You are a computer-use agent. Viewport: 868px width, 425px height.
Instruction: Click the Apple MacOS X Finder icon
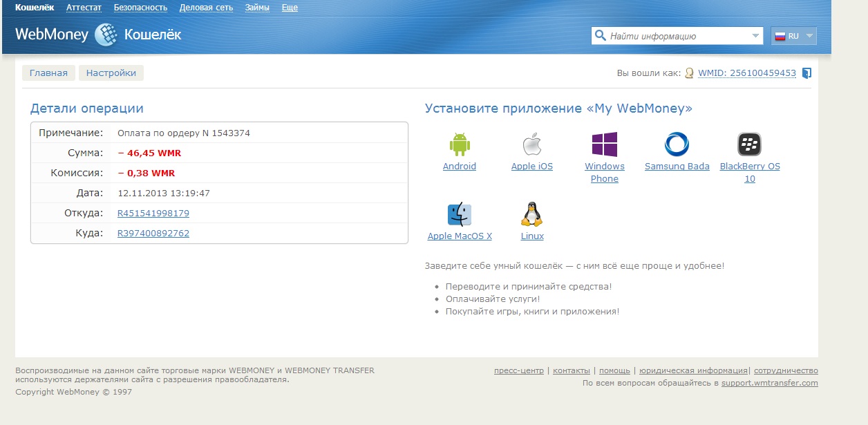460,214
